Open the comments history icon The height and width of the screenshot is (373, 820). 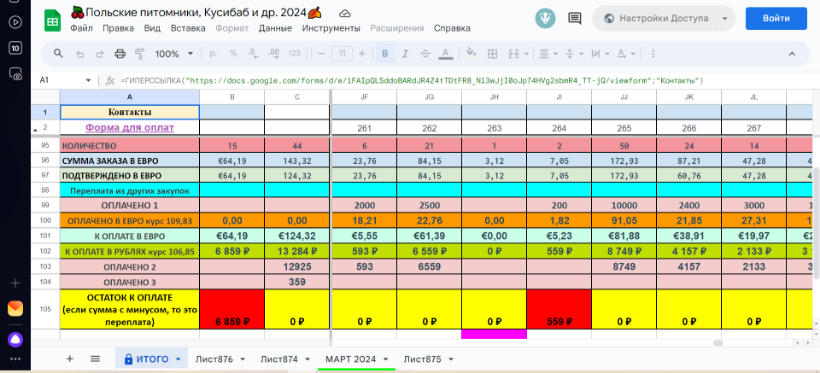point(574,18)
